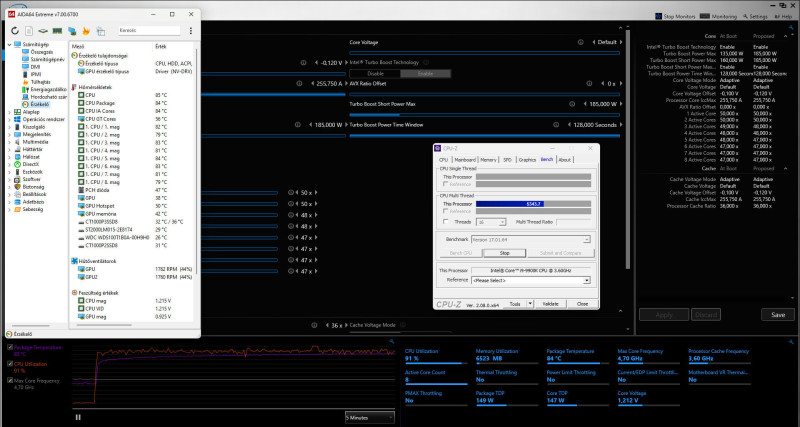Screen dimensions: 800x427
Task: Select Disable for Intel Turbo Boost Technology
Action: click(376, 73)
